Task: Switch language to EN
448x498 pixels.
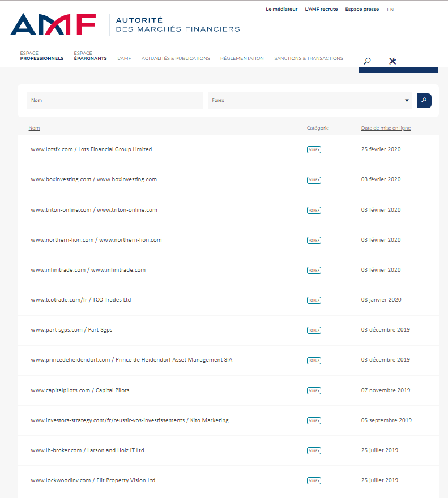Action: pos(390,10)
